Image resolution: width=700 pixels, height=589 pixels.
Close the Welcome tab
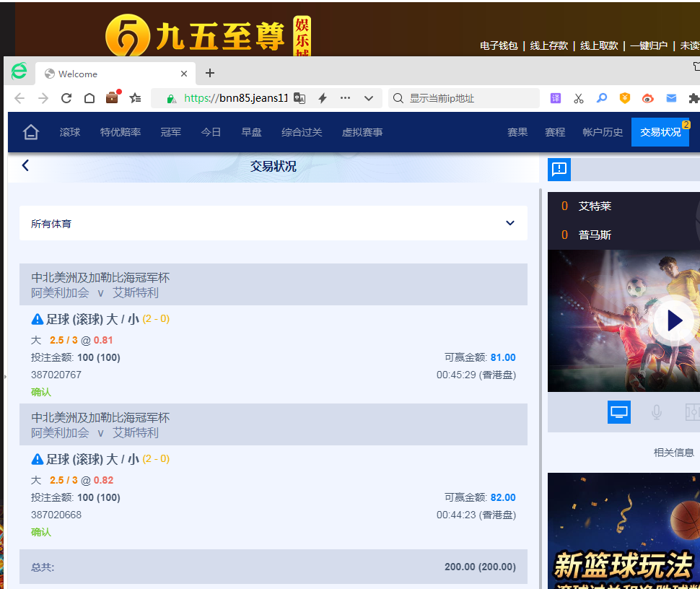[184, 74]
